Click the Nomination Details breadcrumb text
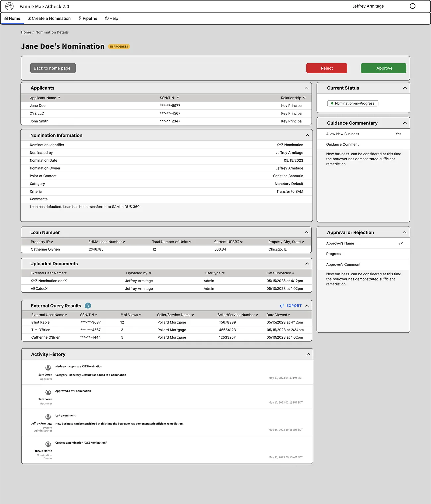This screenshot has height=504, width=431. [x=52, y=32]
